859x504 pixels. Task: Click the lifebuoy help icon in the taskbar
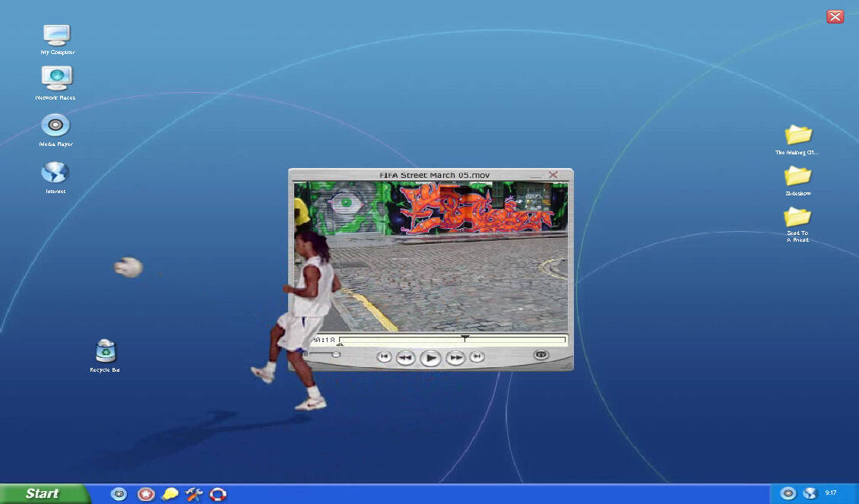[x=218, y=494]
